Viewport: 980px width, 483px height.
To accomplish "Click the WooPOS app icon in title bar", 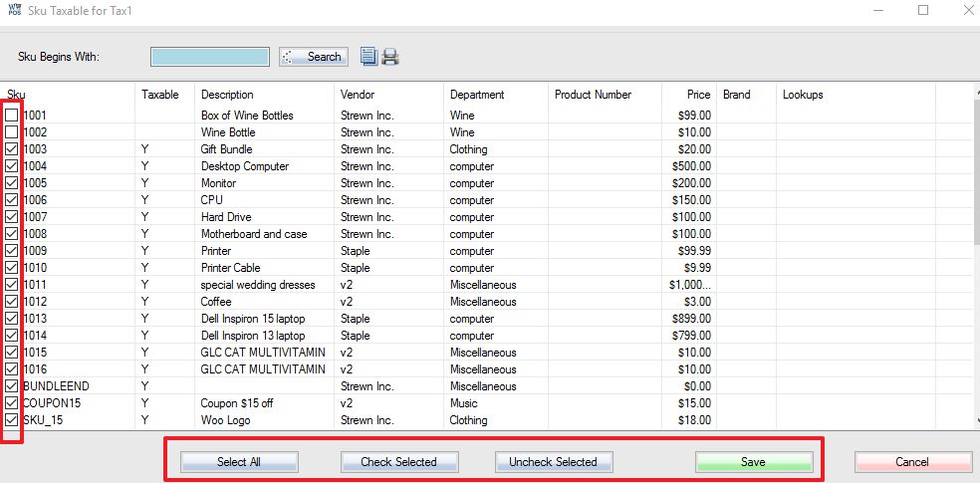I will coord(14,10).
